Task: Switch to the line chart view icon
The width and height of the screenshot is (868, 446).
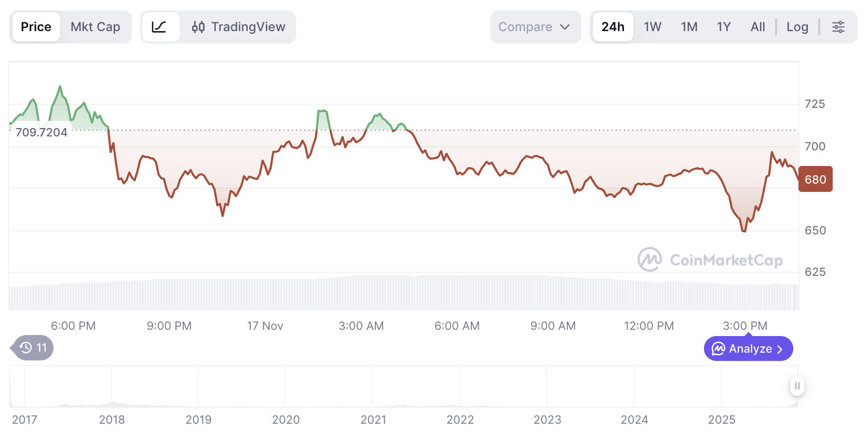Action: [x=159, y=27]
